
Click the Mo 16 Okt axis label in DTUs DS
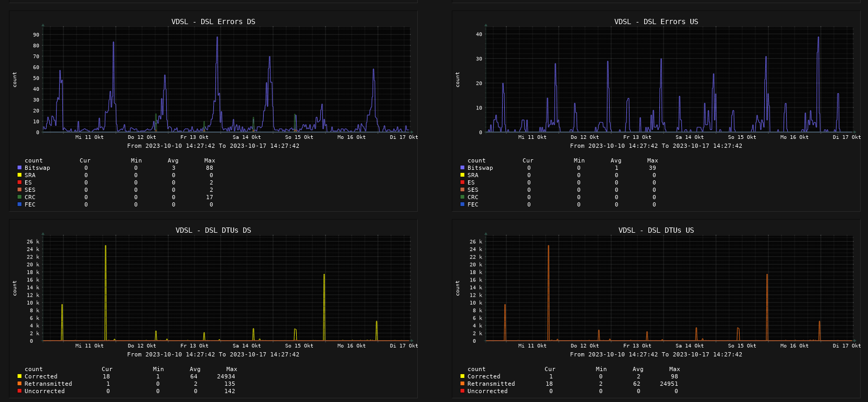point(352,346)
